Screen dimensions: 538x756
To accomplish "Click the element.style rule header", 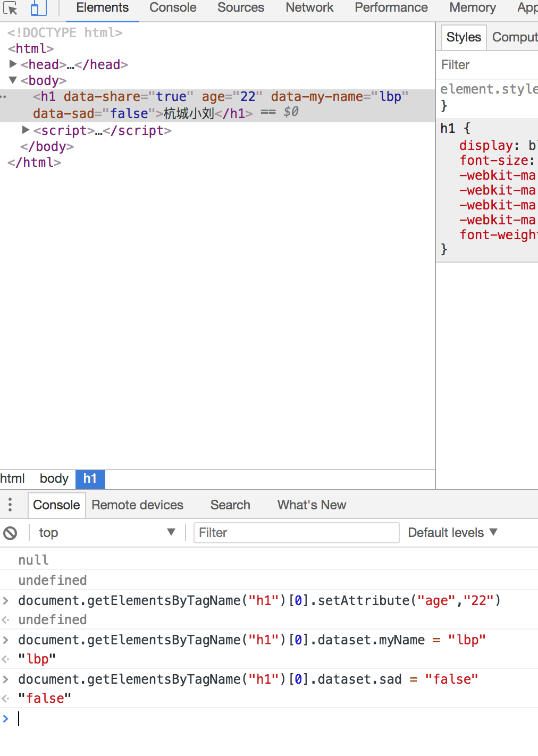I will 489,89.
